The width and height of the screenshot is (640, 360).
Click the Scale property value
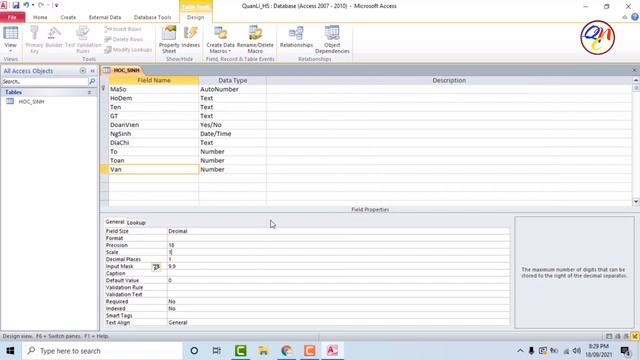click(x=338, y=252)
